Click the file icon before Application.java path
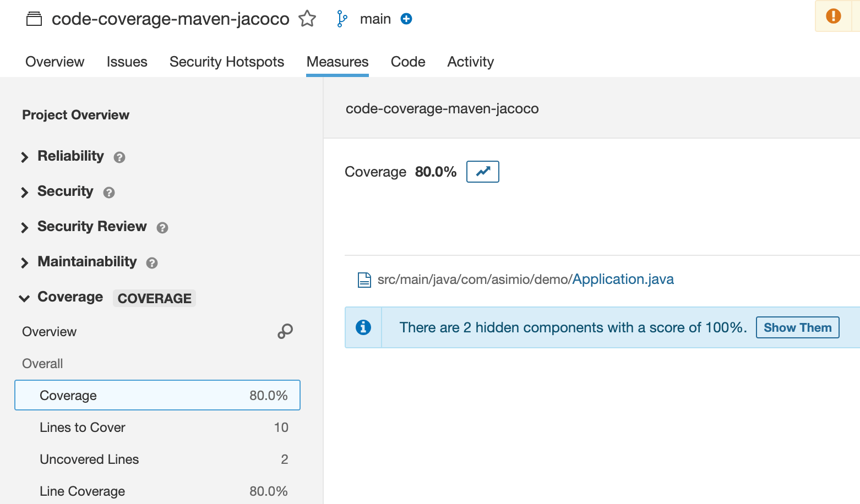 coord(364,280)
